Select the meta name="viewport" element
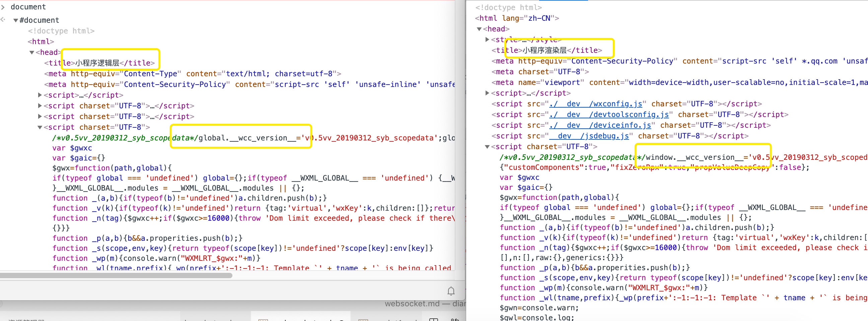Screen dimensions: 868x321 680,83
